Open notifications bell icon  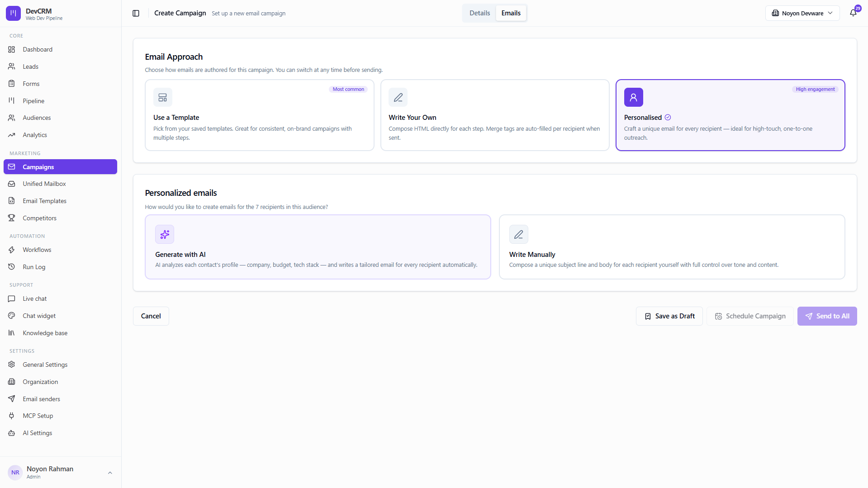(853, 13)
